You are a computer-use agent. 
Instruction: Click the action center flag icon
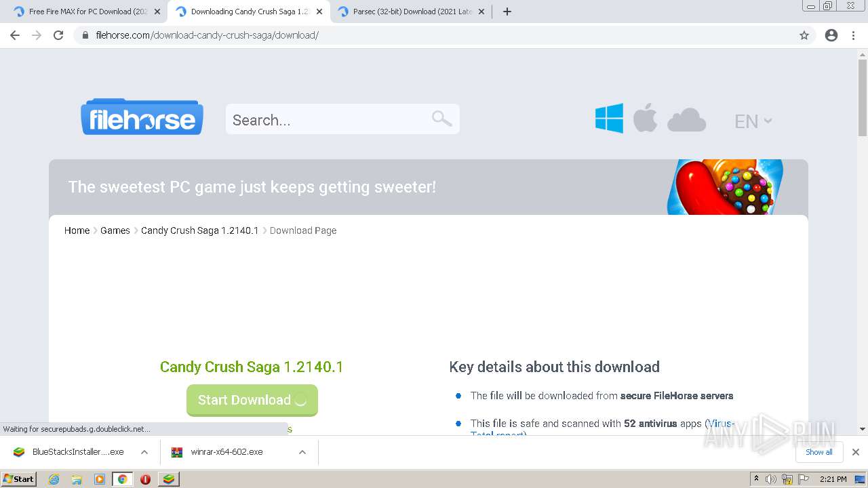point(804,479)
